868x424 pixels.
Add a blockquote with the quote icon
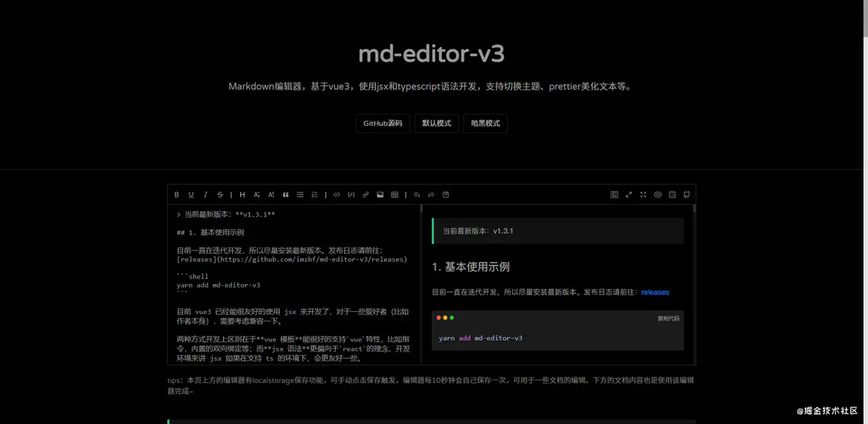click(286, 195)
